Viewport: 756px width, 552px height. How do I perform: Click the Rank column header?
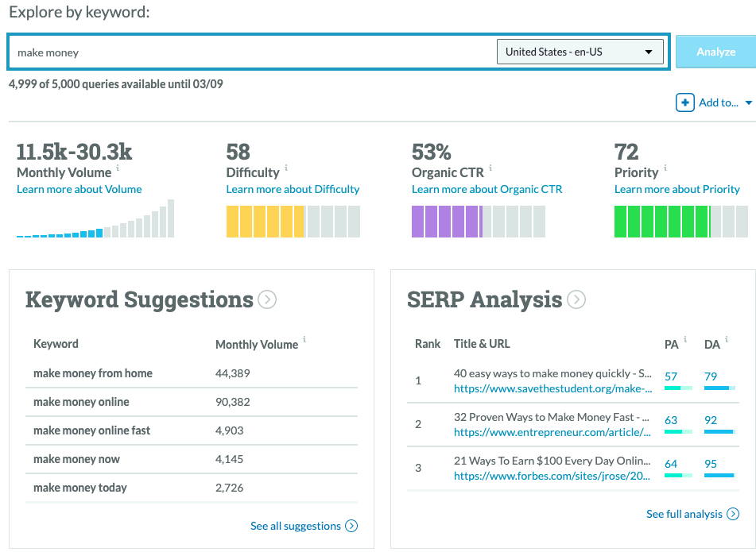[428, 344]
